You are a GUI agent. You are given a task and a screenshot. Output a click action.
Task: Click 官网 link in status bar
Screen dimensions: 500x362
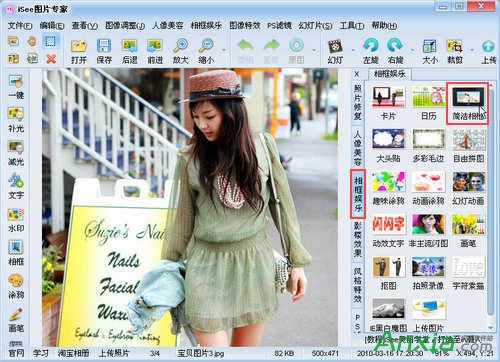click(16, 353)
